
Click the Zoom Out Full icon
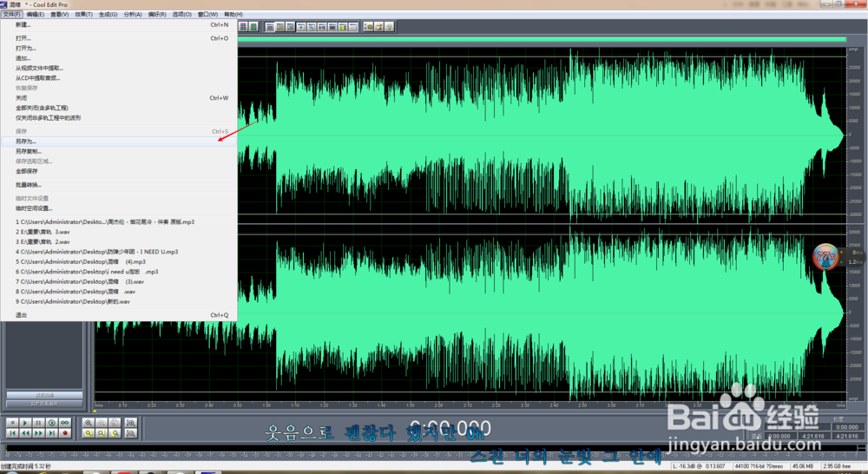coord(115,423)
